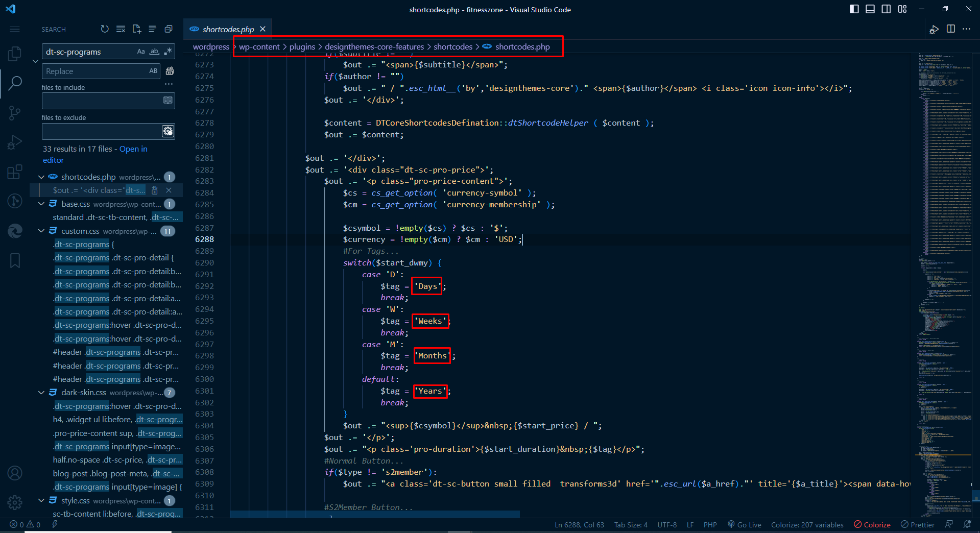The height and width of the screenshot is (533, 980).
Task: Collapse the custom.css results group
Action: pos(41,231)
